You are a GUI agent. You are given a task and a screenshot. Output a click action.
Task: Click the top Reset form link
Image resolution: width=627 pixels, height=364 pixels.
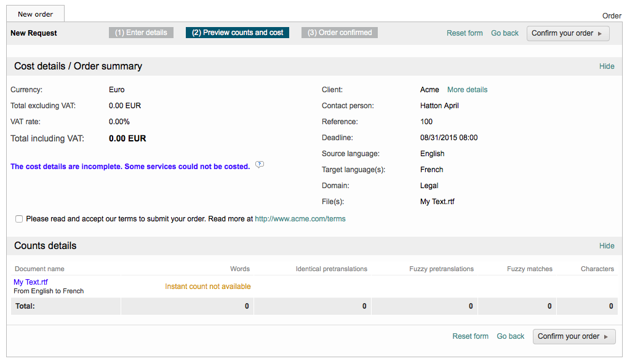coord(465,33)
